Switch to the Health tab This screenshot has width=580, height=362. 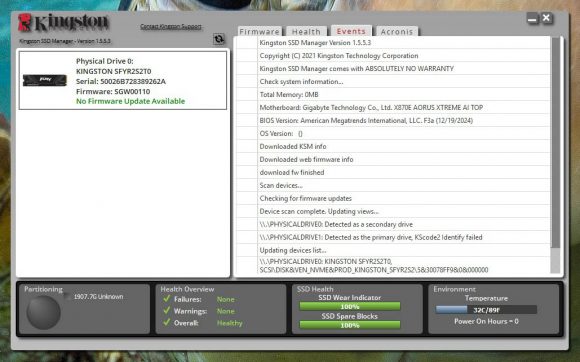point(306,31)
